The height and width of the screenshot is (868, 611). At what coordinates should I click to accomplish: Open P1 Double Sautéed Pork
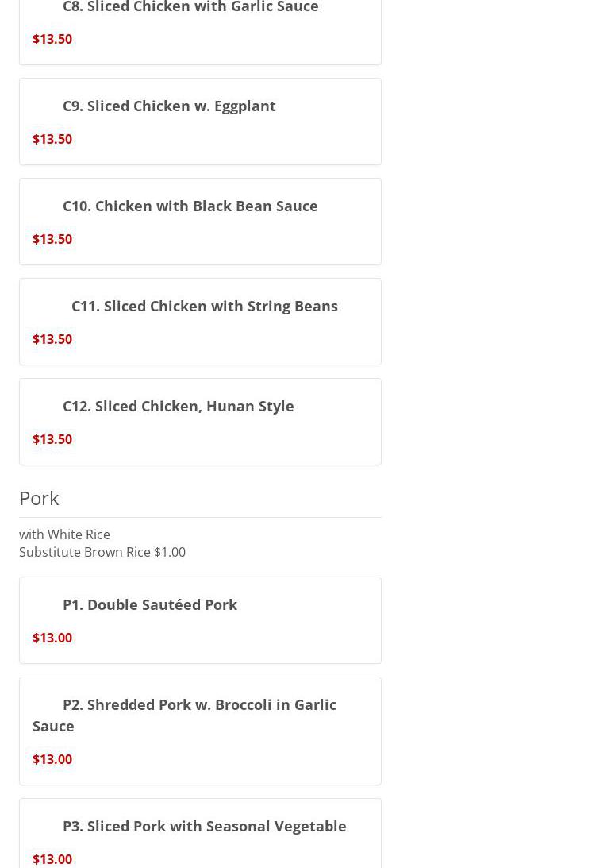149,604
